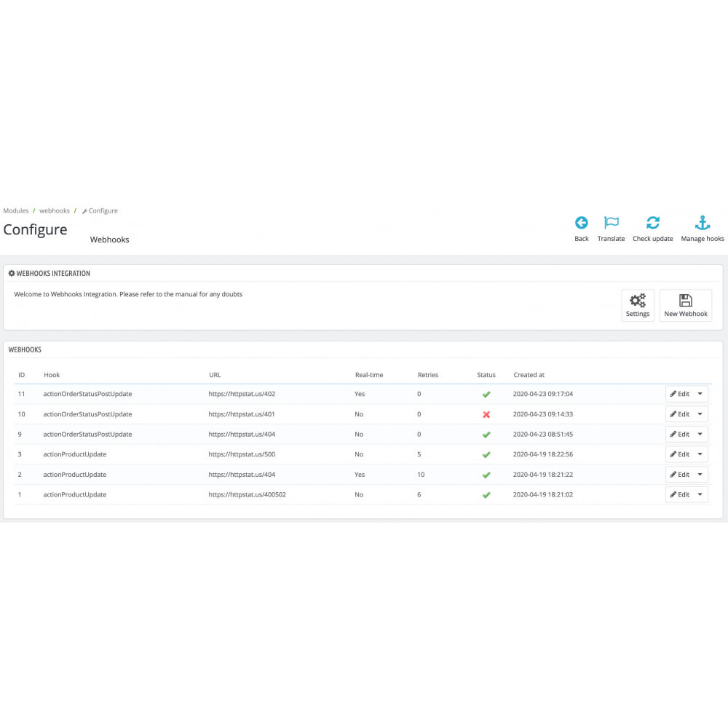The image size is (728, 728).
Task: Select the https://httpstat.us/500 URL cell
Action: (242, 454)
